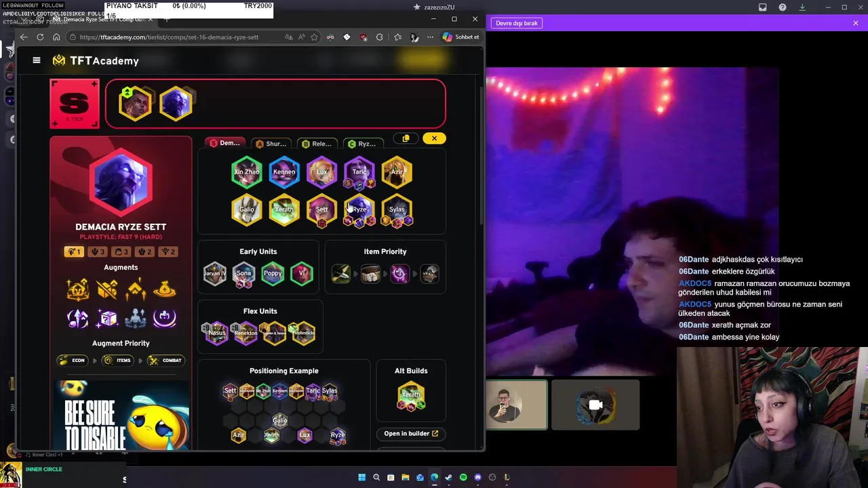Select the third trait chip showing 3
868x488 pixels.
(121, 251)
